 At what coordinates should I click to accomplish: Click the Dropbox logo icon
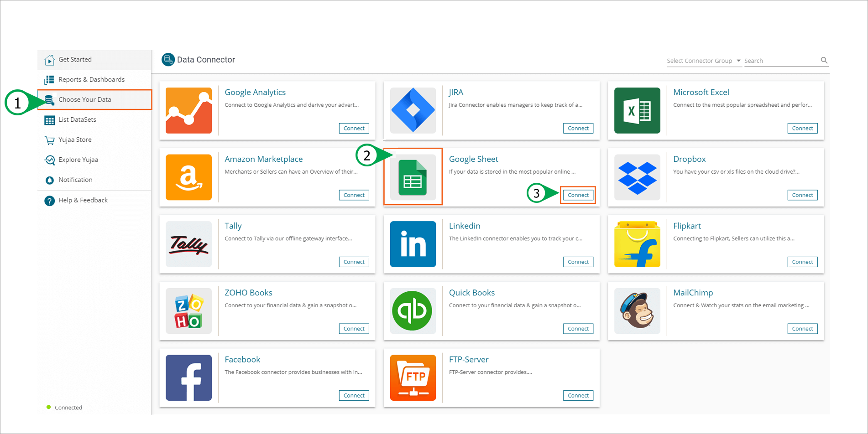[x=637, y=177]
